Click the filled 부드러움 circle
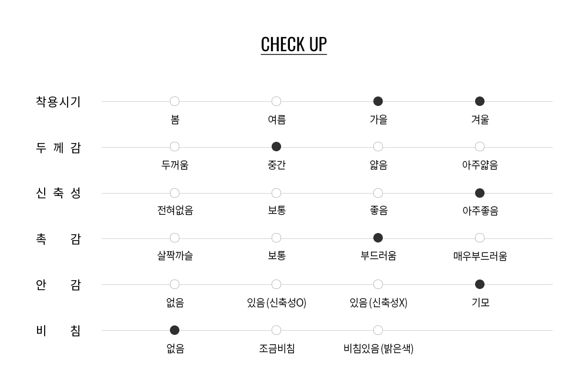Viewport: 588px width, 389px height. pyautogui.click(x=378, y=238)
